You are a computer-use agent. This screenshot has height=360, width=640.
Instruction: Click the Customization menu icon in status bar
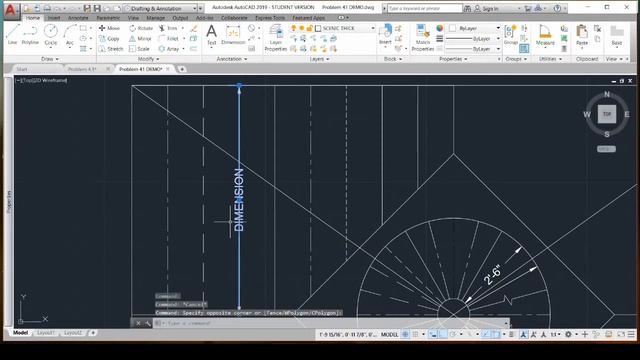[631, 334]
